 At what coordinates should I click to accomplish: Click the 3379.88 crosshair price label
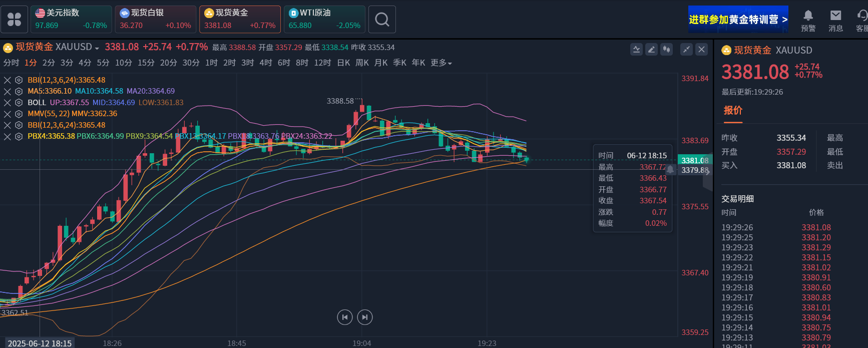click(695, 170)
